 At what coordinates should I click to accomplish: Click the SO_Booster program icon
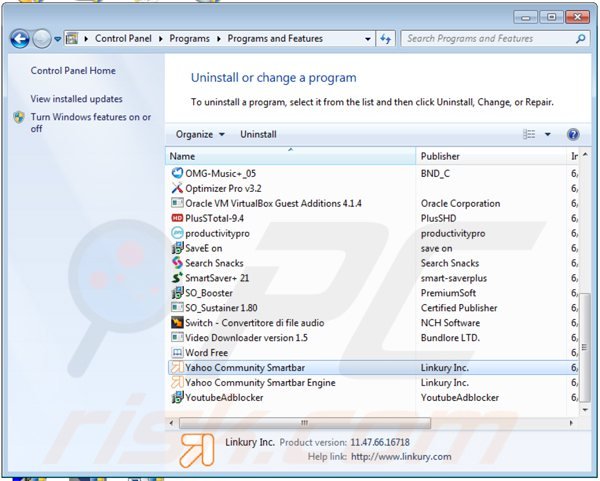point(177,293)
